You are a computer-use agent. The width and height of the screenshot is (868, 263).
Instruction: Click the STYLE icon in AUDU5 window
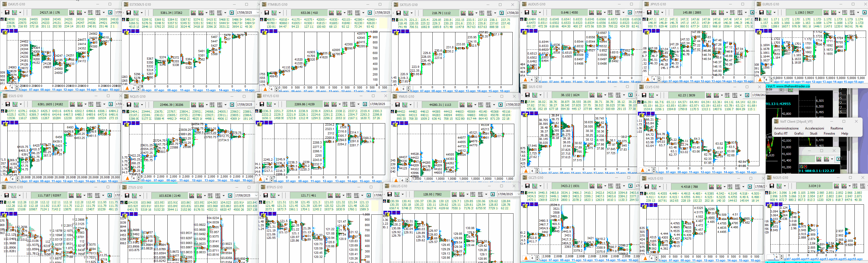tap(599, 12)
